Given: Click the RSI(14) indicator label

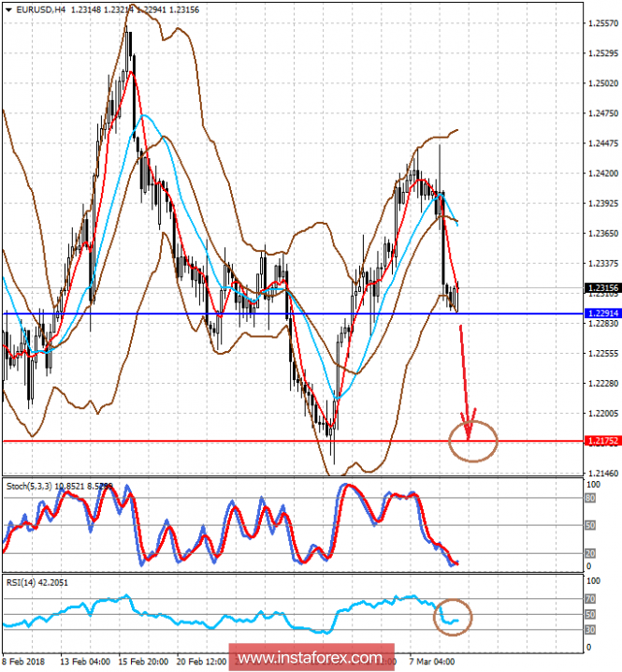Looking at the screenshot, I should tap(22, 582).
